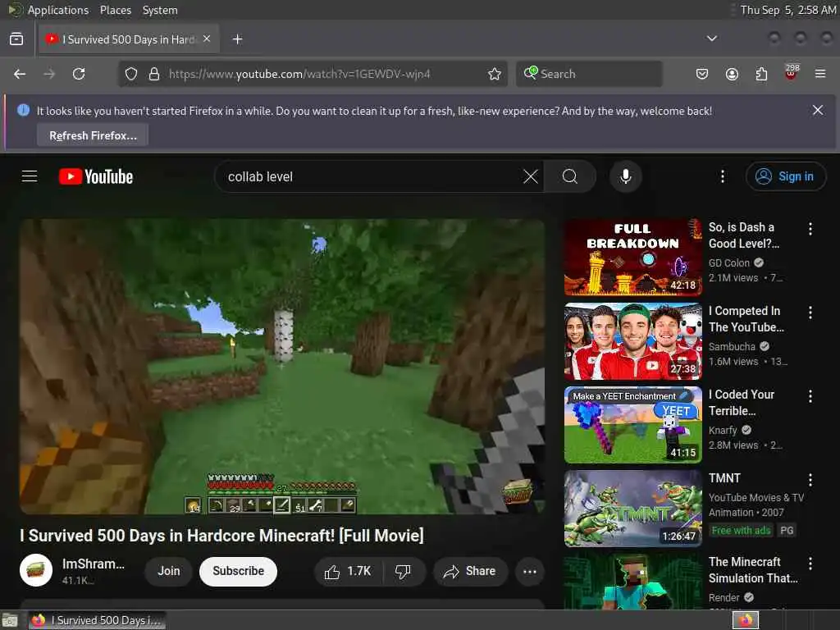Go to YouTube home via logo
Image resolution: width=840 pixels, height=630 pixels.
pyautogui.click(x=96, y=176)
